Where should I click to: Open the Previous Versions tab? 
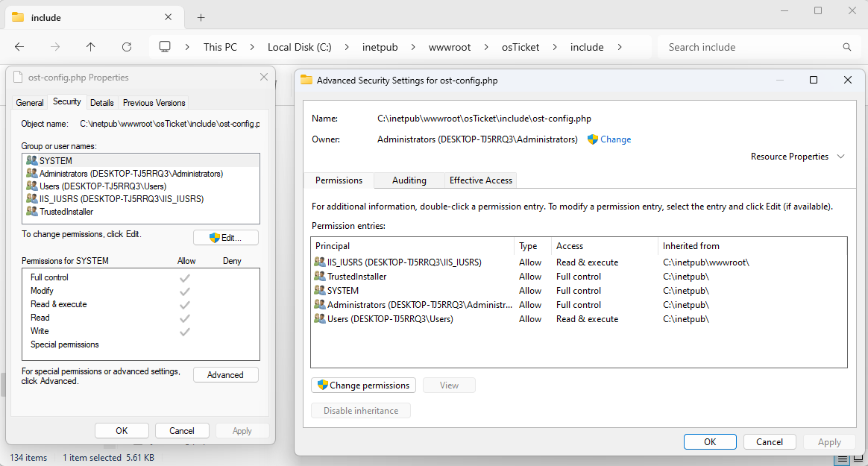[154, 102]
